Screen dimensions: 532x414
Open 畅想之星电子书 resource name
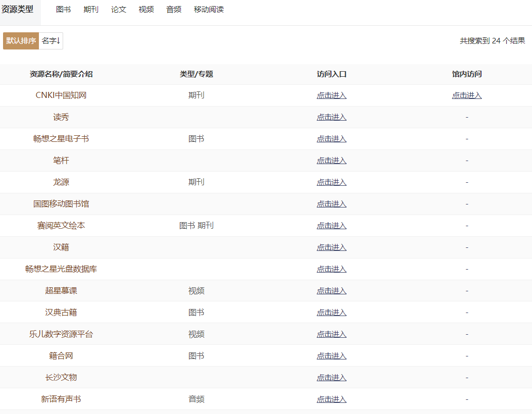click(x=61, y=139)
